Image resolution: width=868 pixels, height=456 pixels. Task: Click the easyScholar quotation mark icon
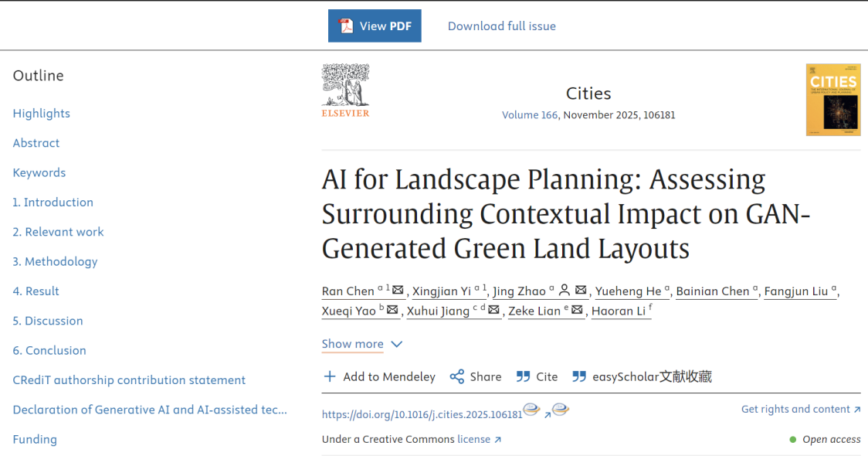(x=579, y=376)
